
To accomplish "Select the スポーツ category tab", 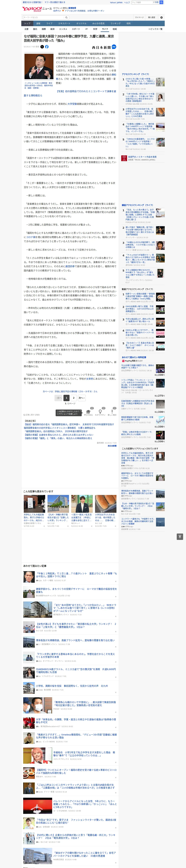I will coord(76,29).
